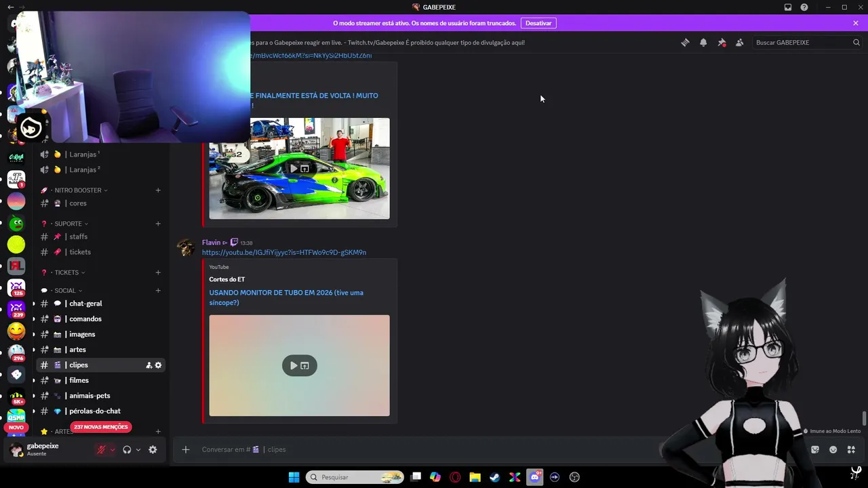868x488 pixels.
Task: Open Windows Start menu
Action: (294, 477)
